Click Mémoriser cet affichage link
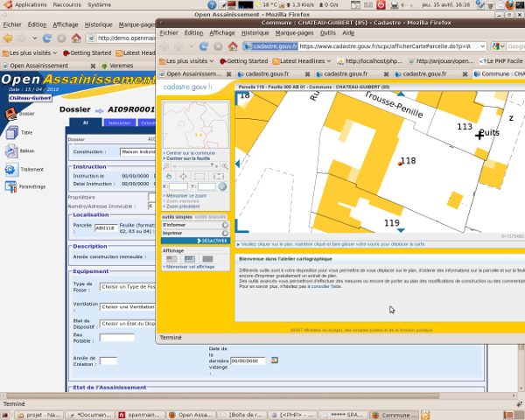 (190, 267)
